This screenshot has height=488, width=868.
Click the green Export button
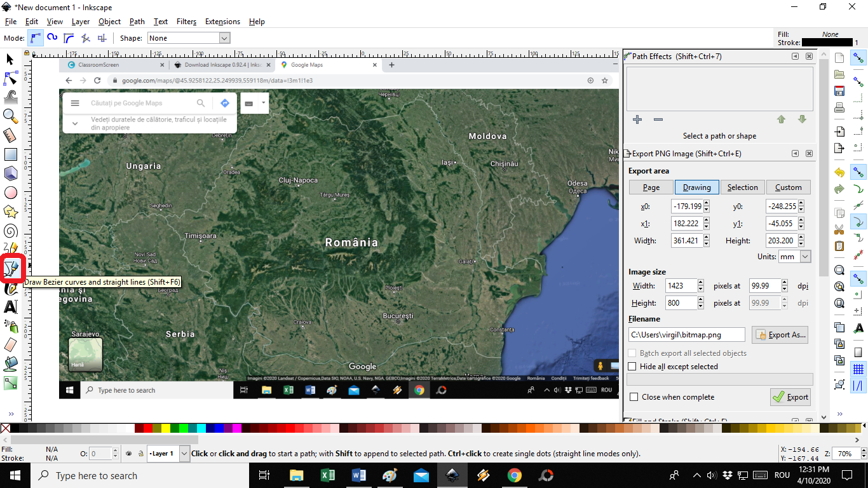(x=790, y=397)
